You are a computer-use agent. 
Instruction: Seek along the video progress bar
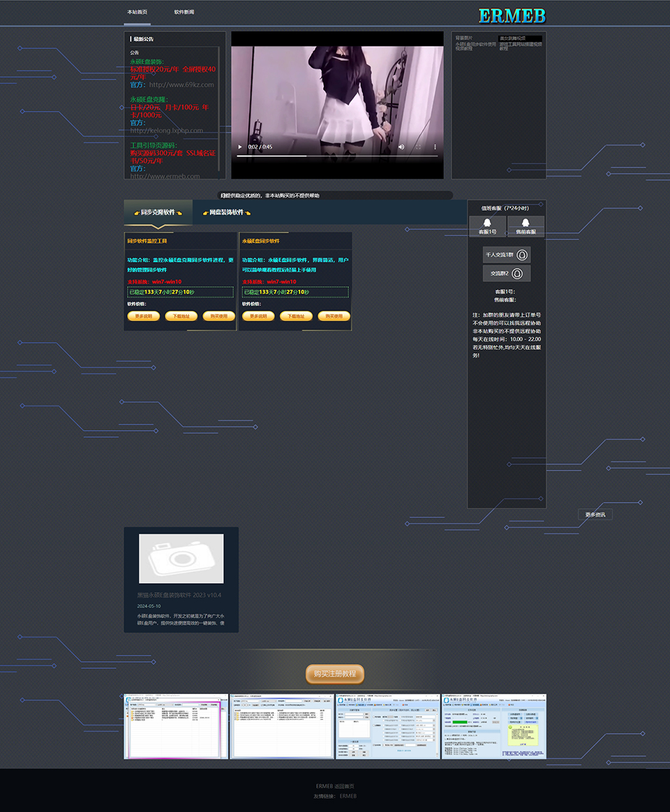(337, 156)
